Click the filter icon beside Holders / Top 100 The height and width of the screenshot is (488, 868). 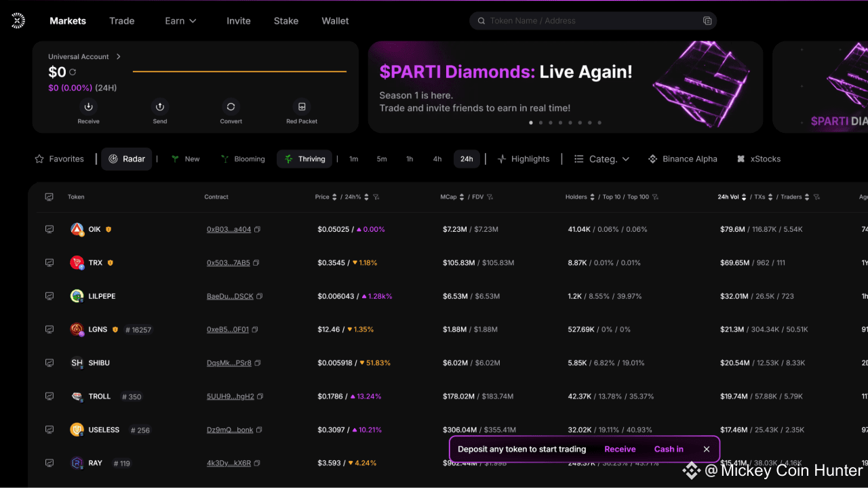655,197
